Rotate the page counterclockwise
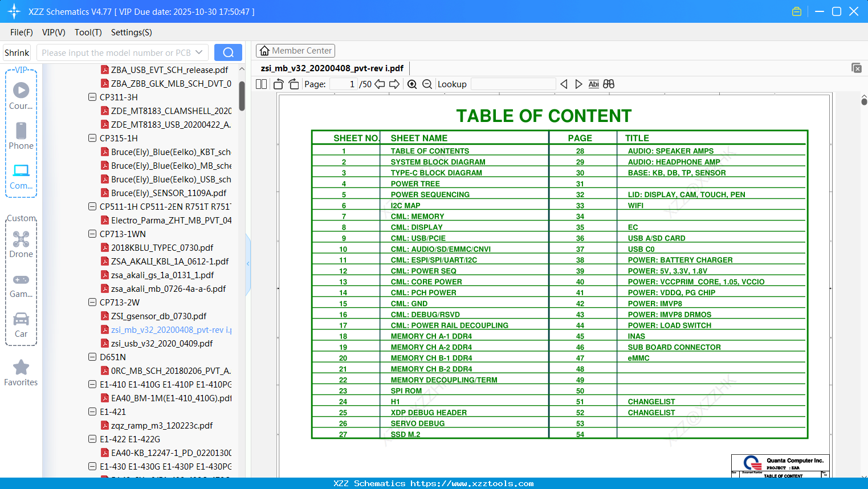The height and width of the screenshot is (489, 868). pos(279,84)
